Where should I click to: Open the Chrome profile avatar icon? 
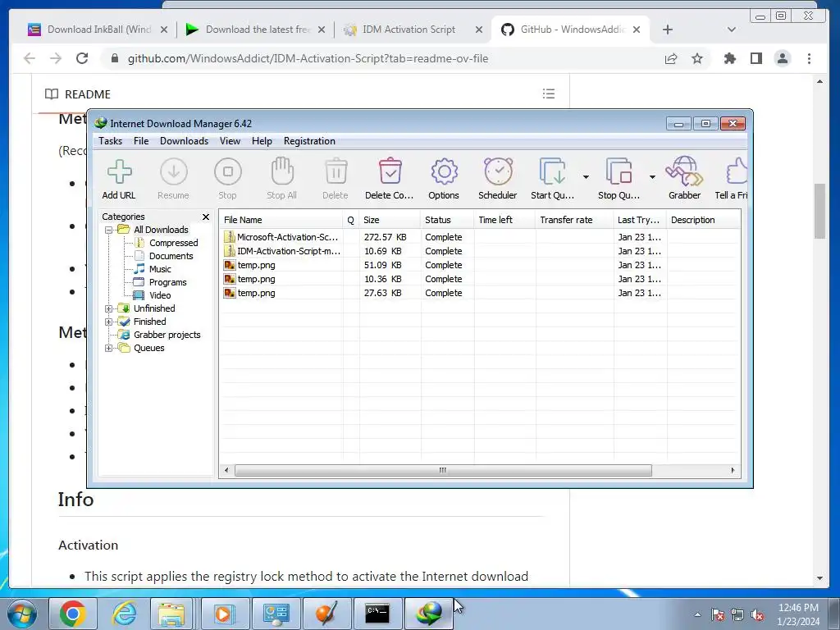[x=782, y=58]
